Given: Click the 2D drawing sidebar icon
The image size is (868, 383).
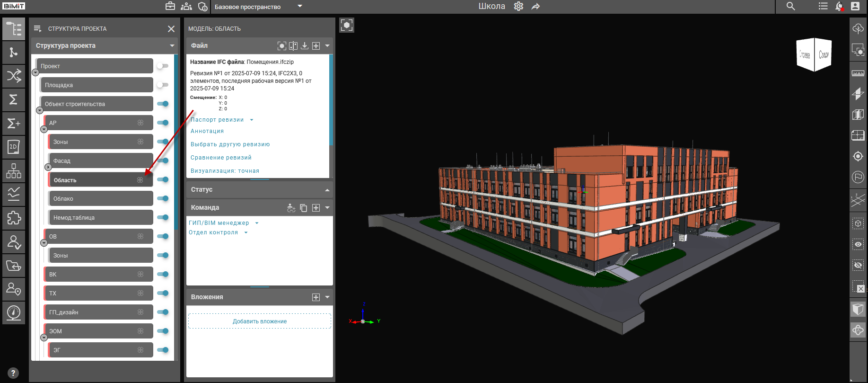Looking at the screenshot, I should 14,147.
